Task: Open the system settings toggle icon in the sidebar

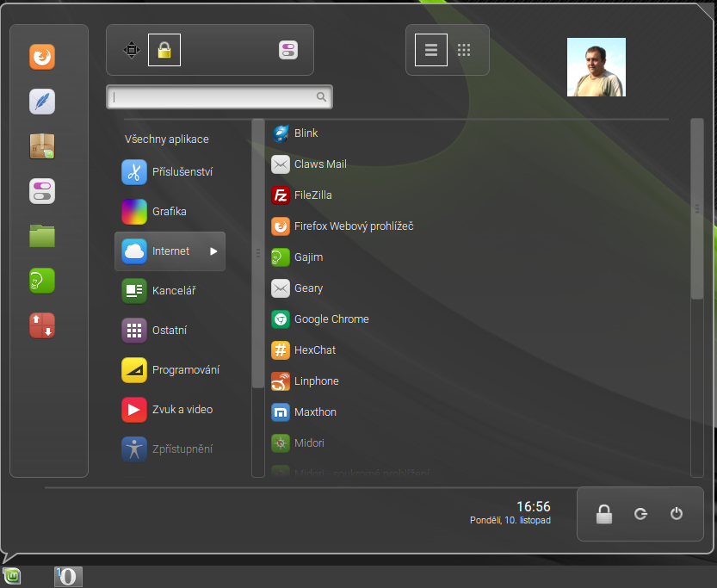Action: pos(42,191)
